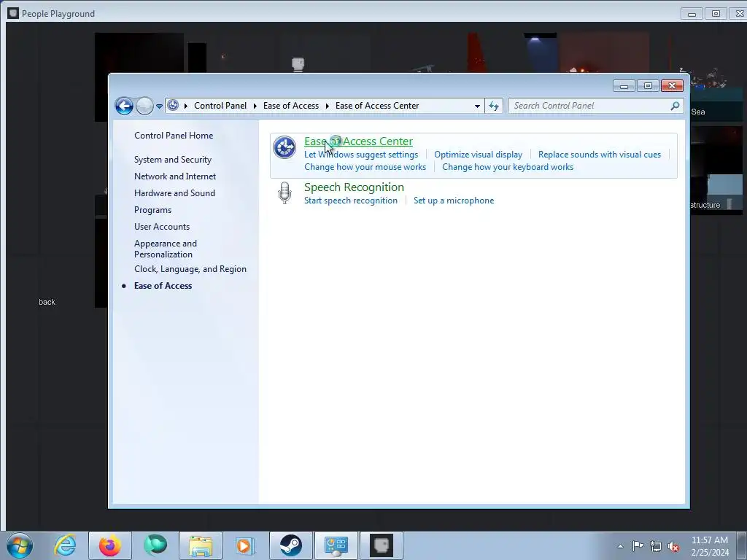Click the Action Center flag icon

638,545
